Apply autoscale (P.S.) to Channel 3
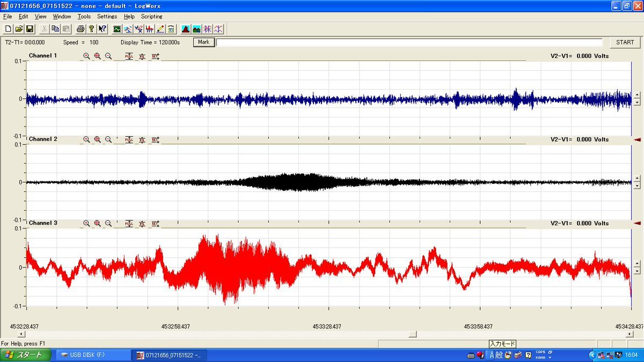The image size is (644, 362). (x=142, y=223)
